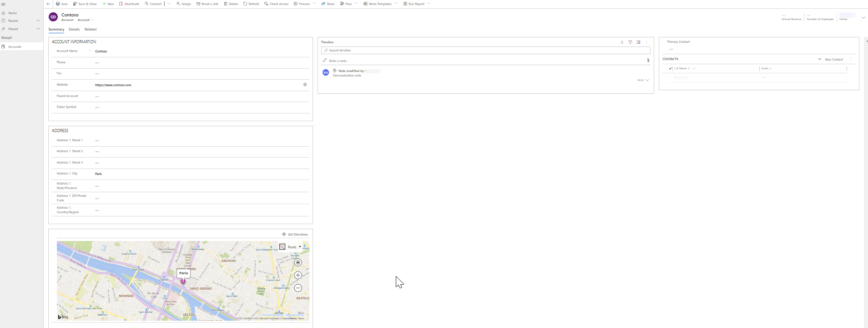The width and height of the screenshot is (868, 328).
Task: Toggle the select-all contacts checkmark
Action: click(670, 68)
